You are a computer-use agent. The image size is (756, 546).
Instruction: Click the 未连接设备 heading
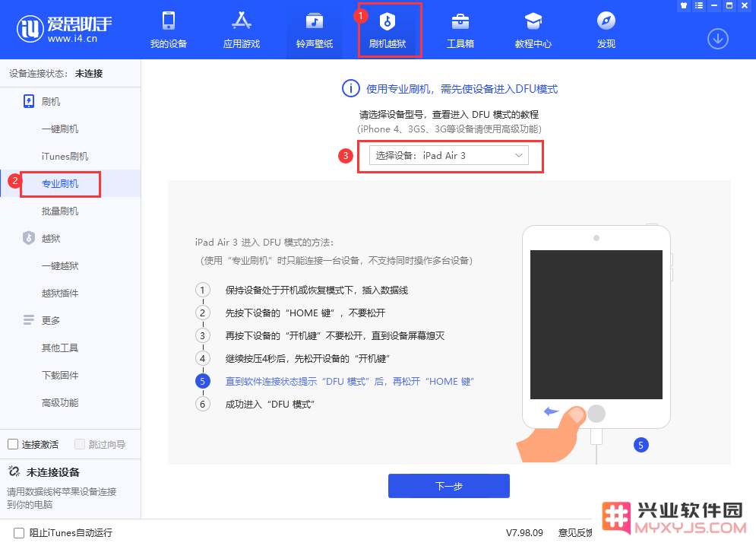pos(53,472)
